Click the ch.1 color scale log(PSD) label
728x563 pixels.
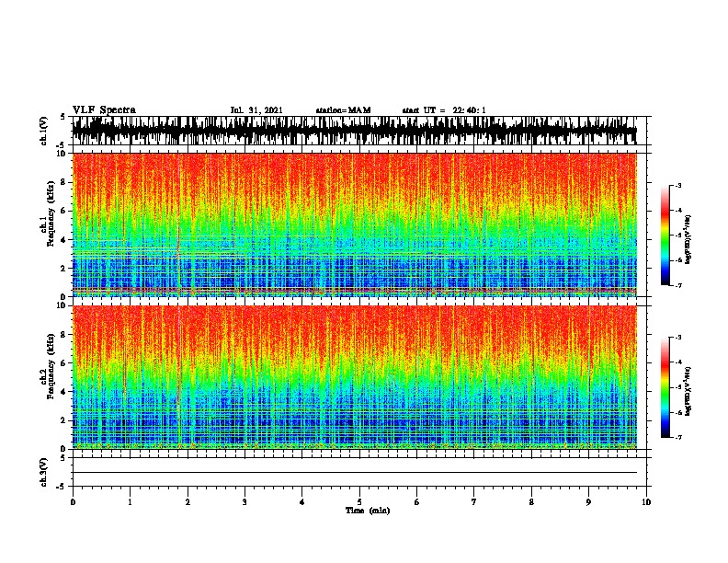[688, 239]
